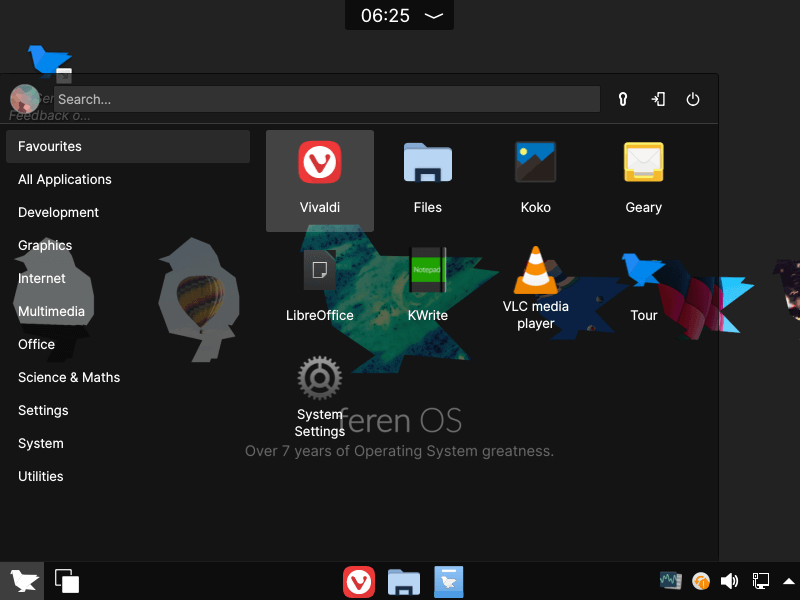This screenshot has height=600, width=800.
Task: Click the lock screen key icon
Action: tap(622, 99)
